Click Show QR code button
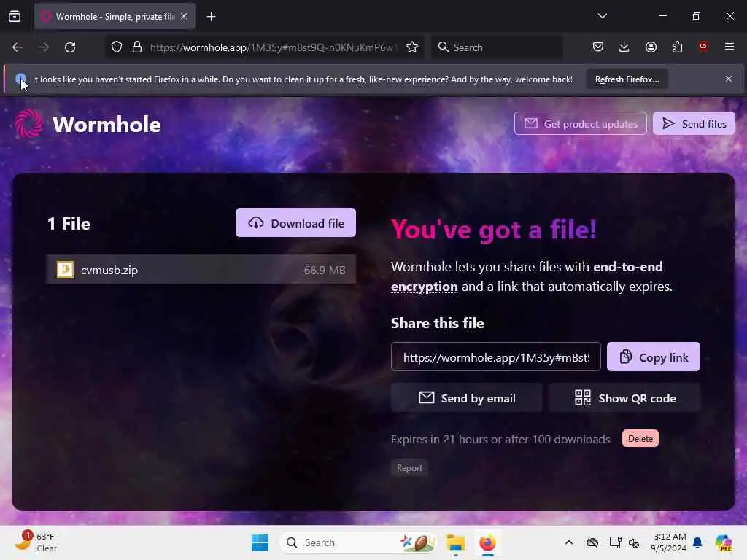This screenshot has height=560, width=747. tap(624, 398)
